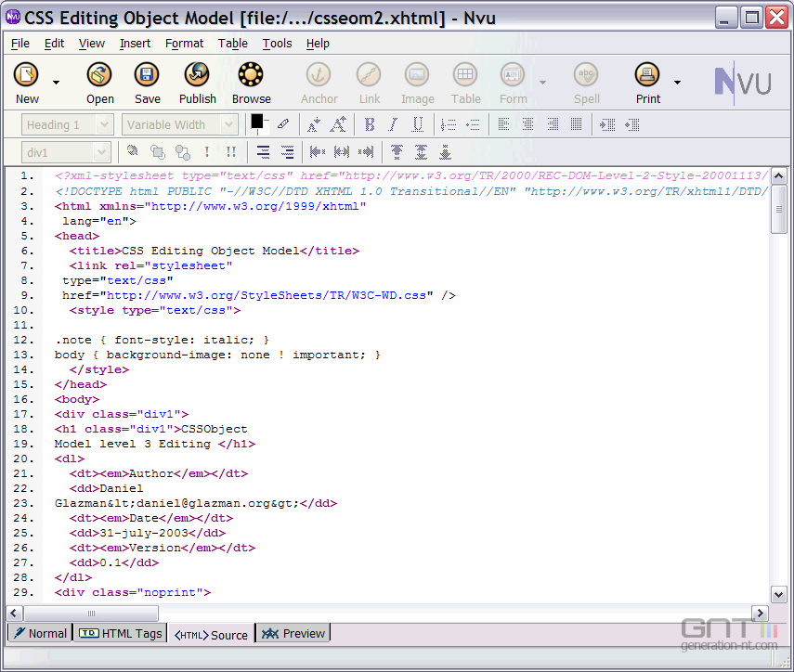Image resolution: width=794 pixels, height=672 pixels.
Task: Click the larger font size icon
Action: tap(338, 124)
